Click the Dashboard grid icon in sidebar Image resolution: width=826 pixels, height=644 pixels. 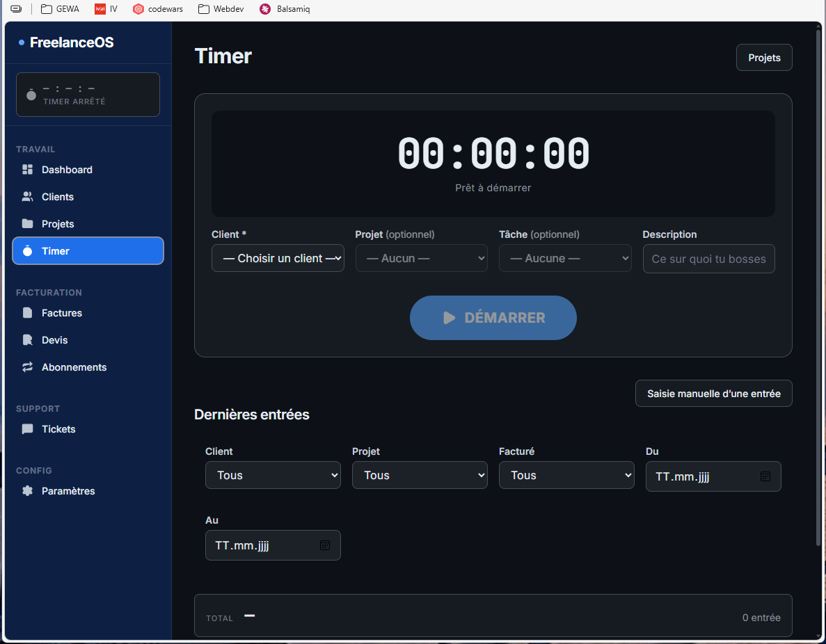pos(28,170)
